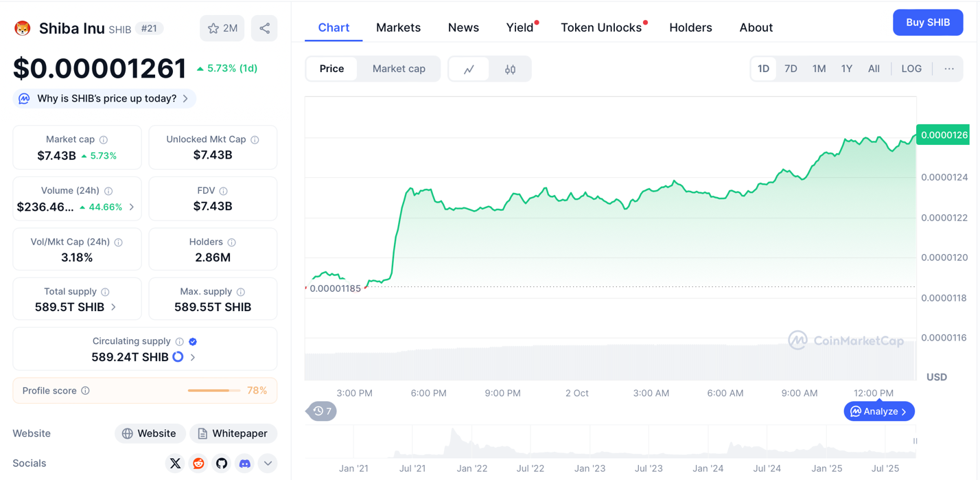Switch to the Markets tab
Screen dimensions: 980x480
(x=398, y=27)
